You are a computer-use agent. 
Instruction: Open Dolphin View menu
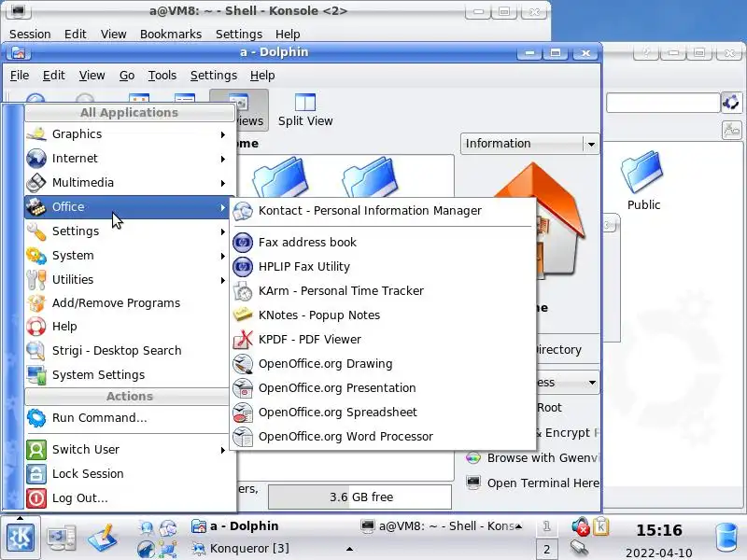pyautogui.click(x=92, y=76)
